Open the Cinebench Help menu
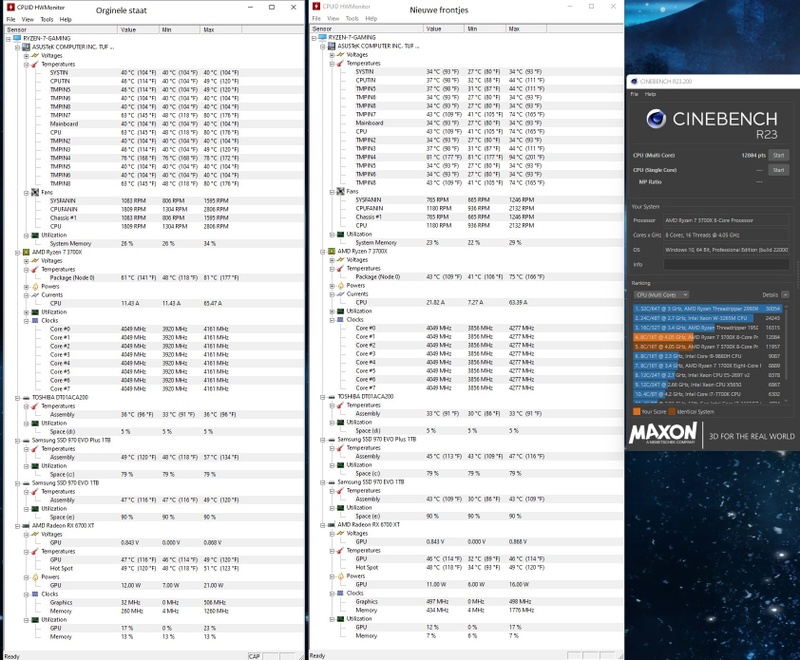 pos(650,94)
